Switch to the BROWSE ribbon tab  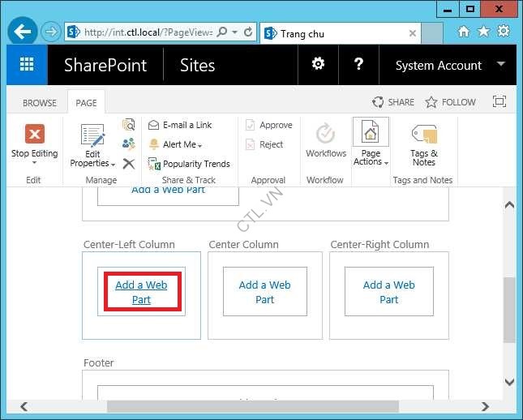click(39, 103)
